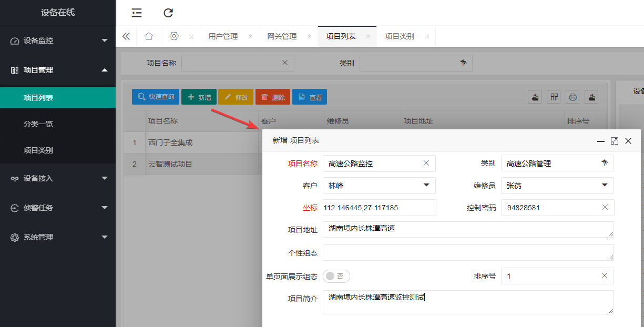Viewport: 644px width, 327px height.
Task: Open the 类别 filter tree picker icon
Action: point(463,63)
